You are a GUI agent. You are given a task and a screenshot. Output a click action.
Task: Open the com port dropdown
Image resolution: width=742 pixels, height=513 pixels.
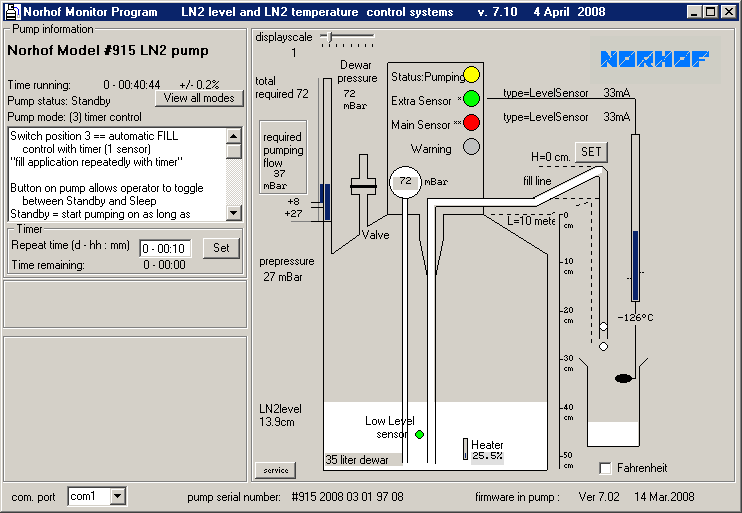tap(117, 496)
